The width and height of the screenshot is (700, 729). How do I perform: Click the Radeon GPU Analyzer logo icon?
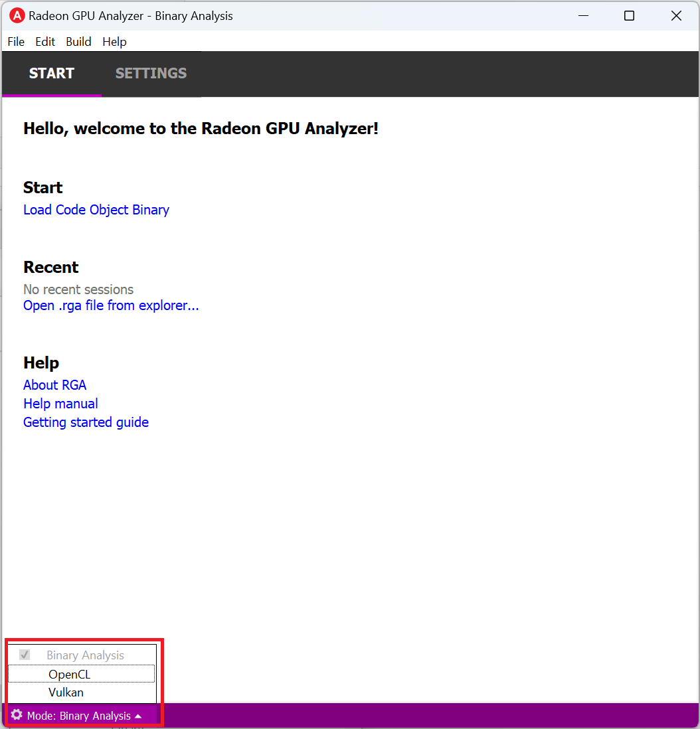tap(17, 16)
